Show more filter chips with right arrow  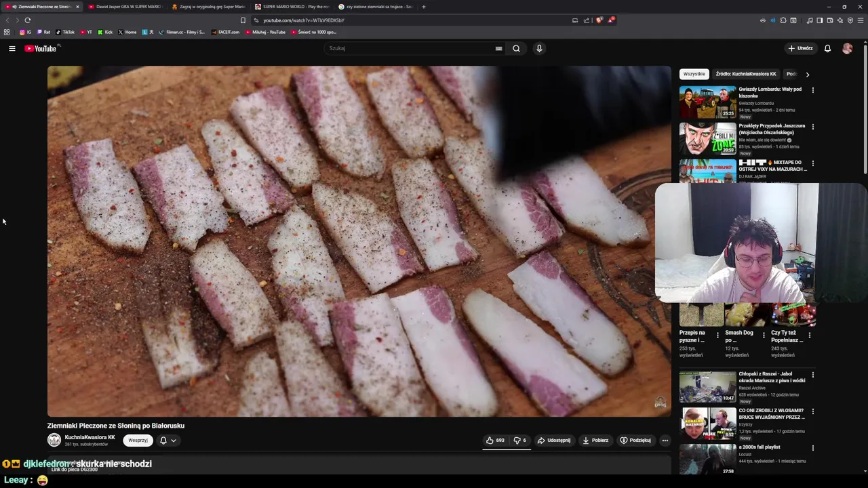807,74
